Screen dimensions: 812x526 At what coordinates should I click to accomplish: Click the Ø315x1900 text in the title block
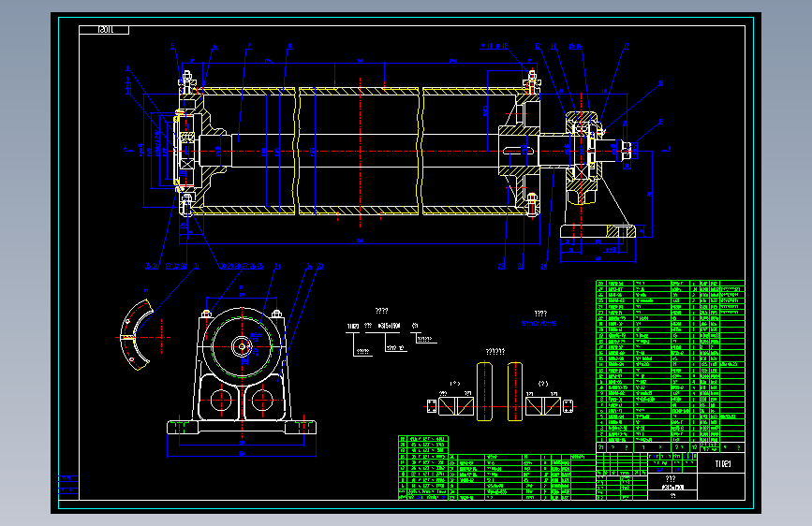pyautogui.click(x=672, y=488)
